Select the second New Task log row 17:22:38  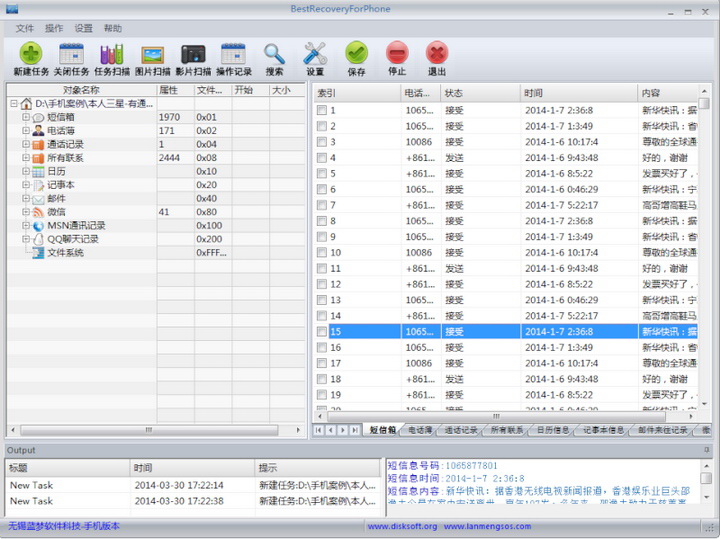pyautogui.click(x=193, y=501)
